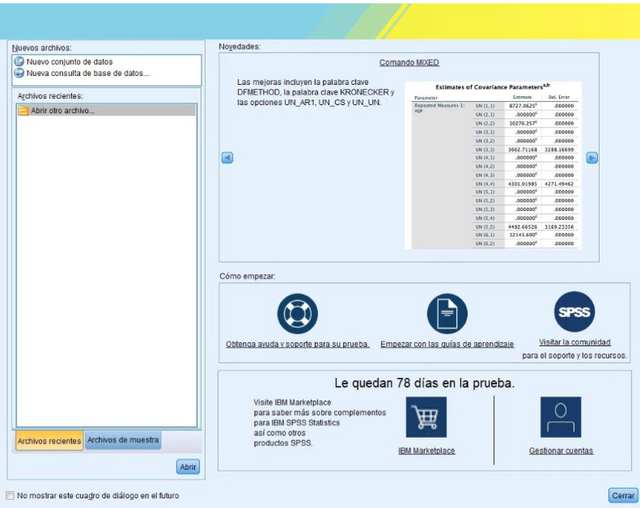Open Visitar la comunidad link

[x=575, y=342]
